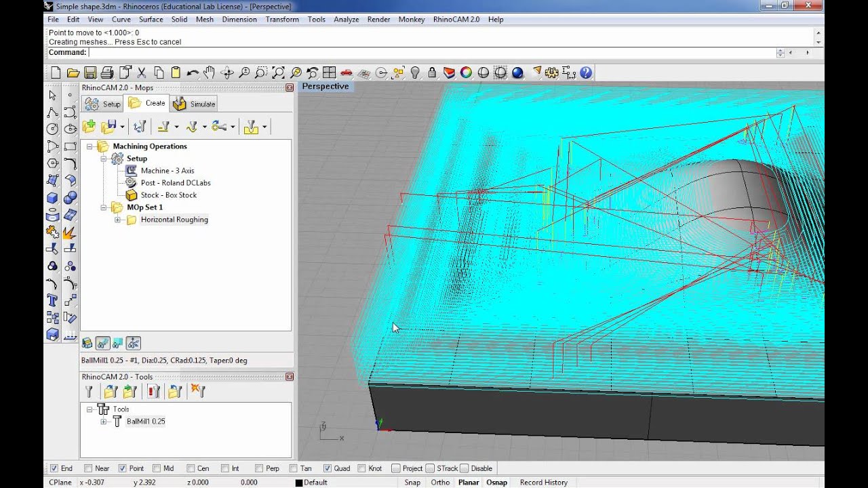The width and height of the screenshot is (868, 488).
Task: Collapse the MOp Set 1 node
Action: pos(104,207)
